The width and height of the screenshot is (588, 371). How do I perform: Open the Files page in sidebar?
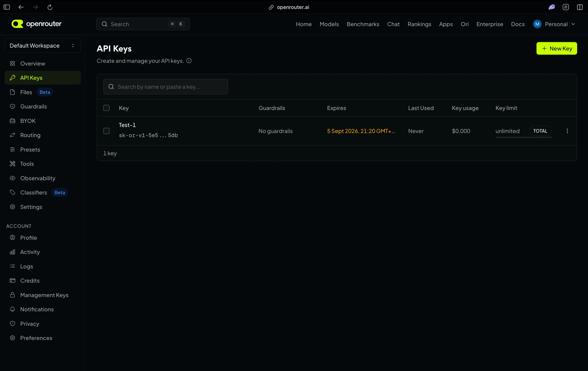(x=43, y=92)
